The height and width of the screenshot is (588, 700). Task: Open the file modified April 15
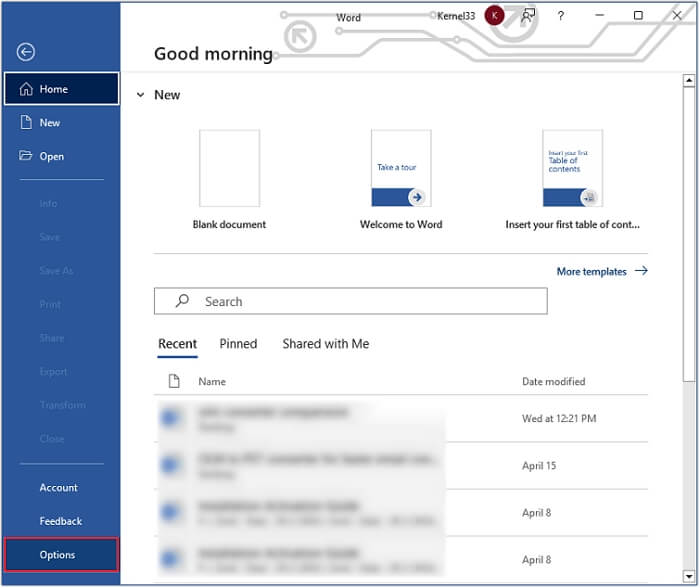(401, 466)
